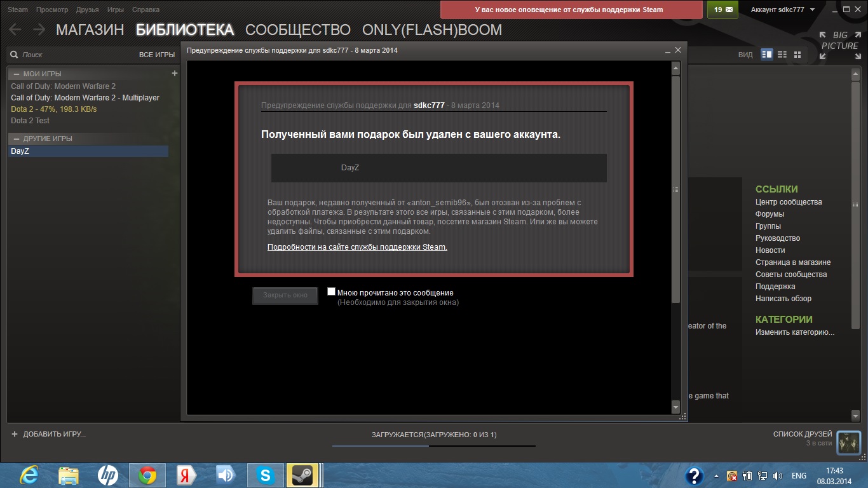Image resolution: width=868 pixels, height=488 pixels.
Task: Launch Big Picture mode
Action: (839, 46)
